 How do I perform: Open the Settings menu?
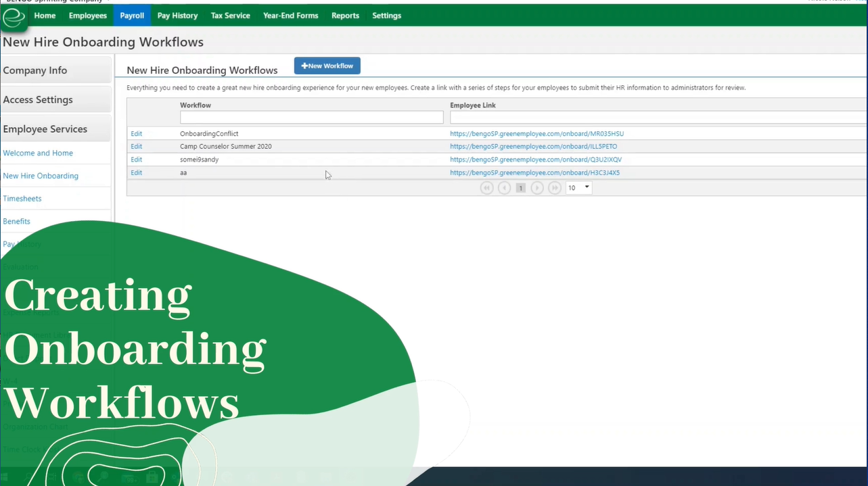tap(386, 16)
